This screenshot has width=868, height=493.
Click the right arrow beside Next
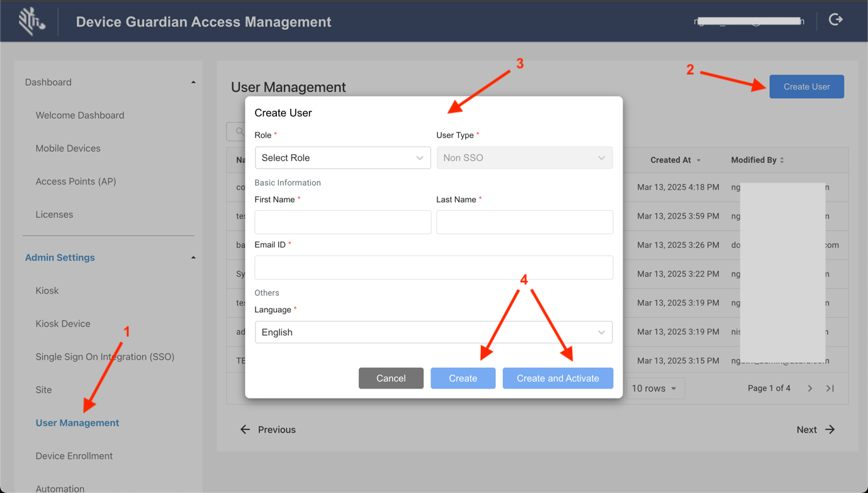point(830,429)
